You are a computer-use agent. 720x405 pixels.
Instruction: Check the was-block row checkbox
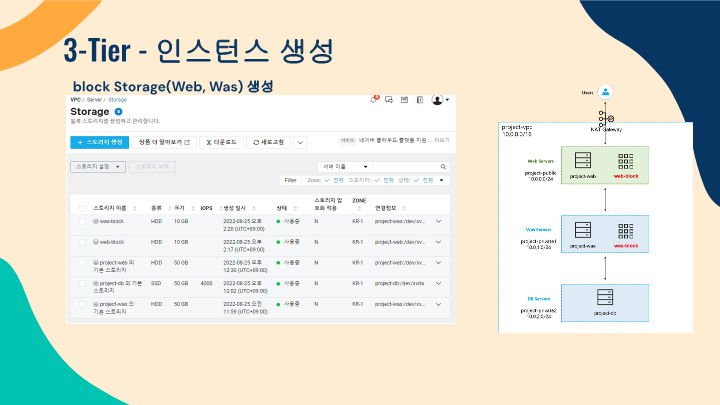(x=82, y=221)
